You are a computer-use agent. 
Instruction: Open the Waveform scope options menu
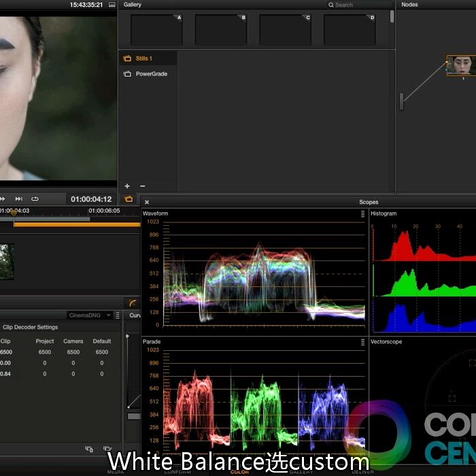[x=362, y=214]
